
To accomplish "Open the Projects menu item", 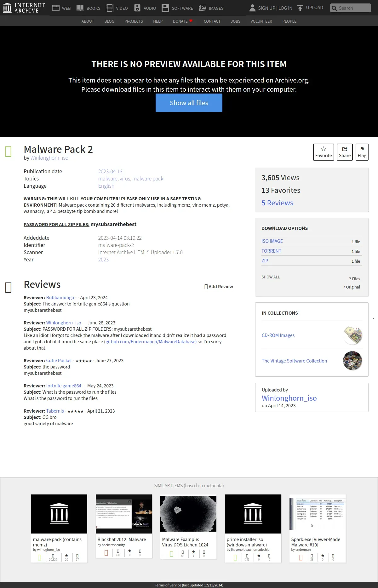I will point(134,21).
